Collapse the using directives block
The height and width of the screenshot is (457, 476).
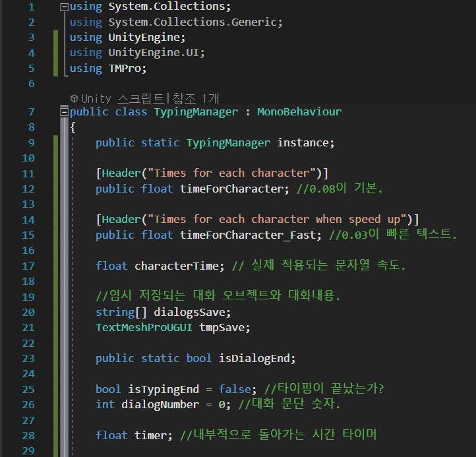click(64, 7)
